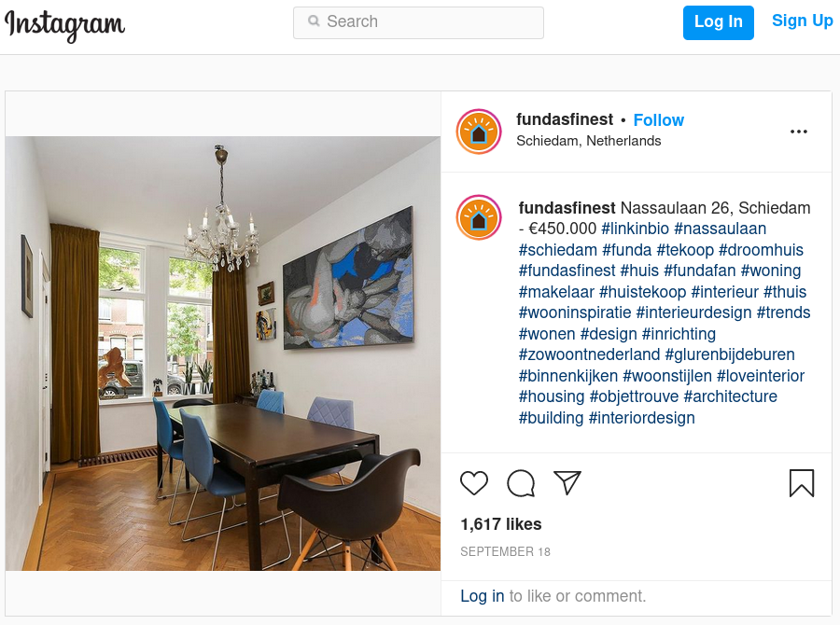Open comments with the speech bubble icon

click(x=521, y=483)
